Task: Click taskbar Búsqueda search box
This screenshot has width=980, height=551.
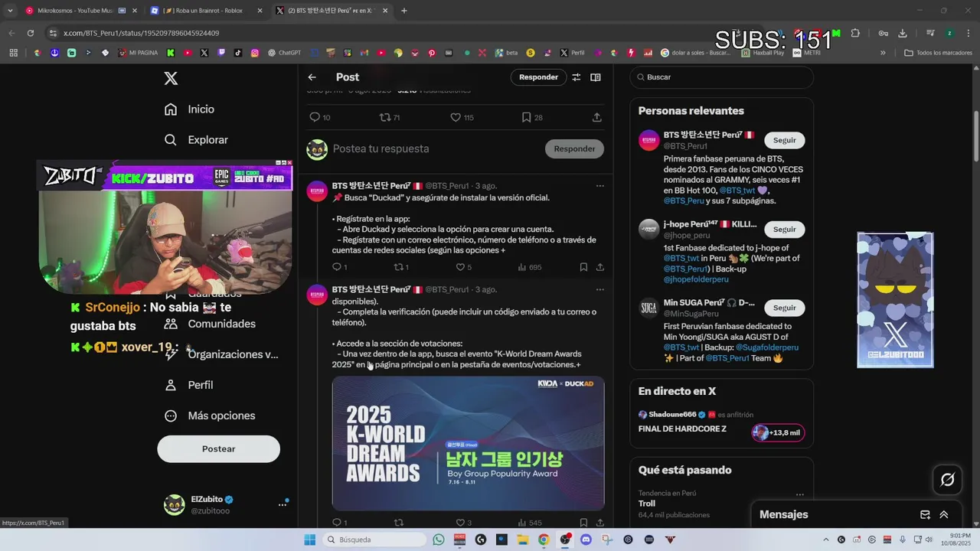Action: tap(374, 540)
